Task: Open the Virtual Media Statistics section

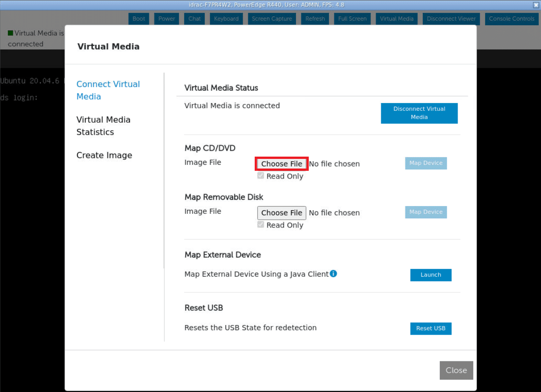Action: [x=104, y=126]
